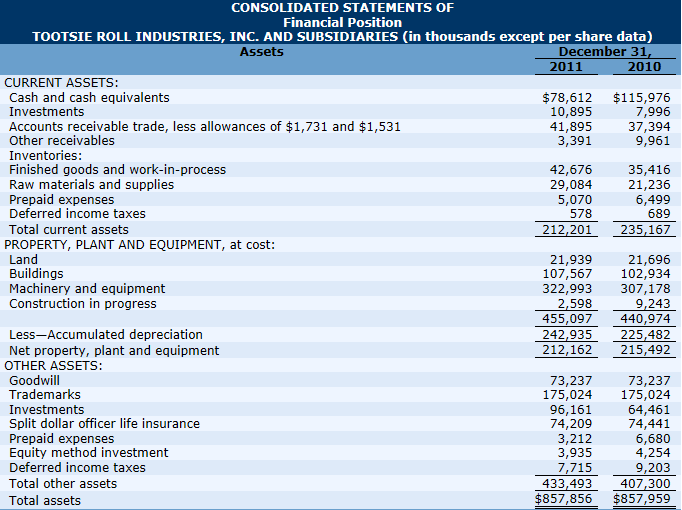The width and height of the screenshot is (682, 510).
Task: Click the 'Less—Accumulated depreciation' row label
Action: point(106,335)
